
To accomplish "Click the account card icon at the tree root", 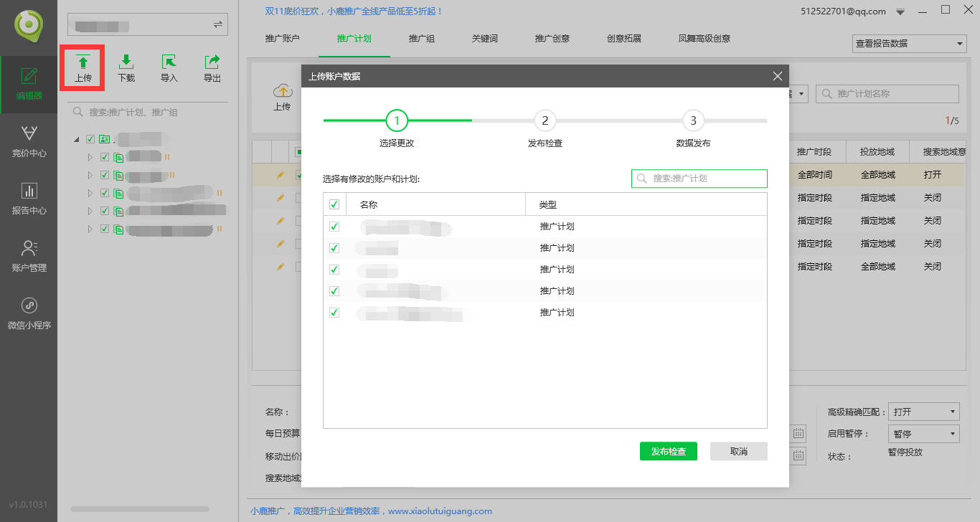I will [104, 139].
